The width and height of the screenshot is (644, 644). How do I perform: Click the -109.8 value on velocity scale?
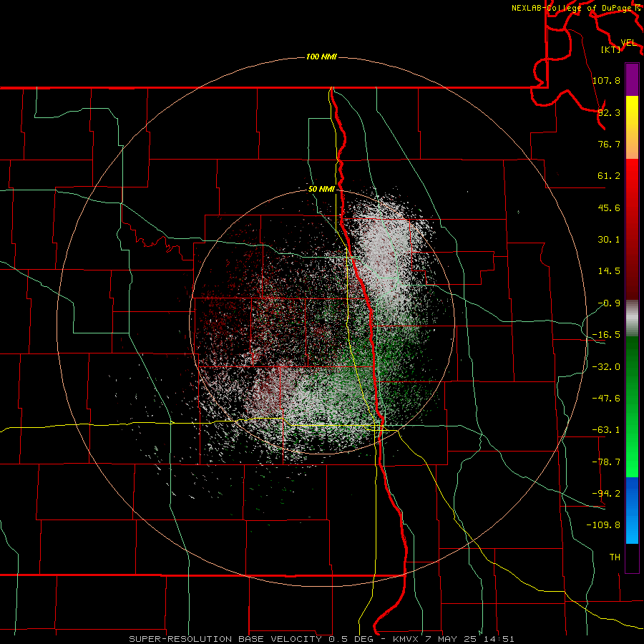click(603, 525)
